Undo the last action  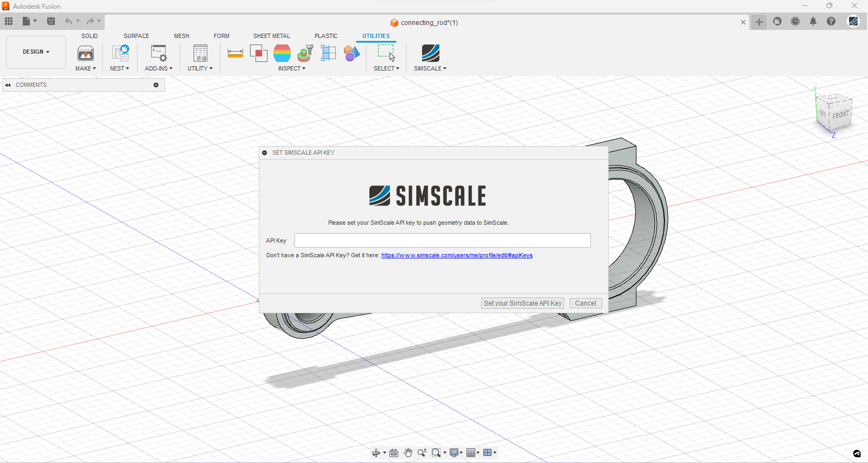tap(68, 21)
